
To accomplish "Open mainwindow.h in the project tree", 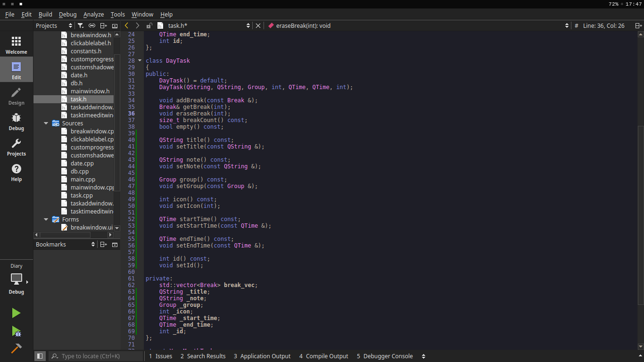I will pyautogui.click(x=90, y=91).
